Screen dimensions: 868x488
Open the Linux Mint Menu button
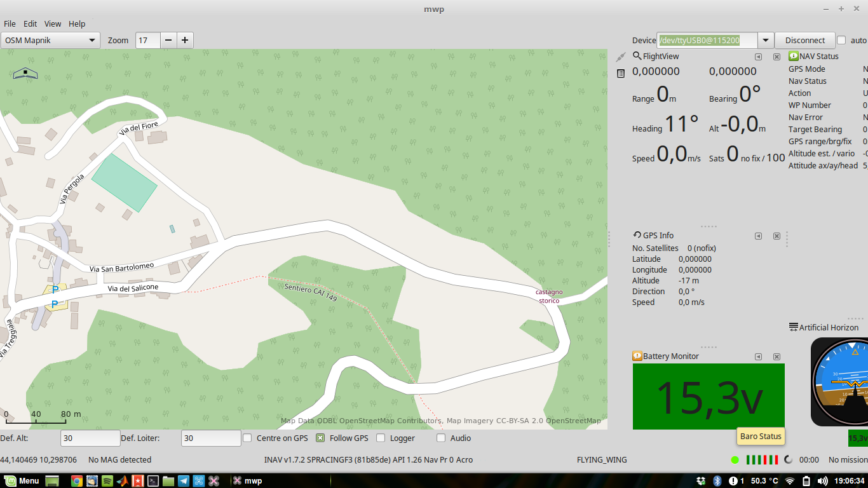tap(22, 481)
